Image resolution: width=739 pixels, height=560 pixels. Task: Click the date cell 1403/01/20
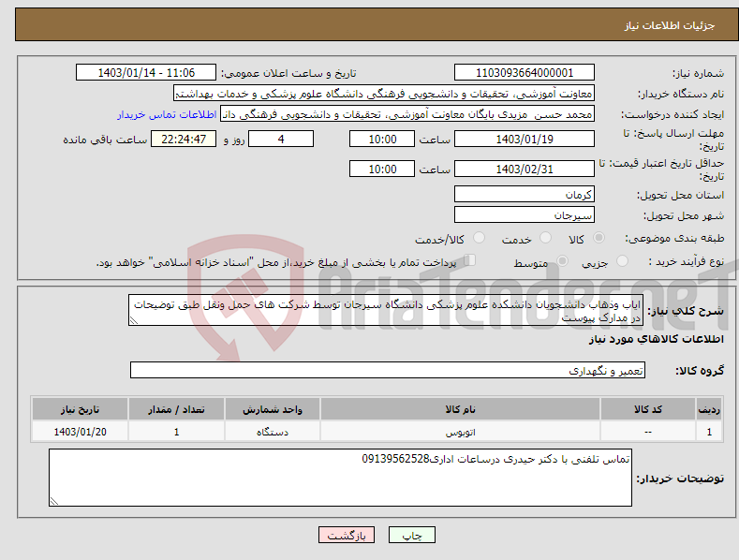pyautogui.click(x=80, y=432)
